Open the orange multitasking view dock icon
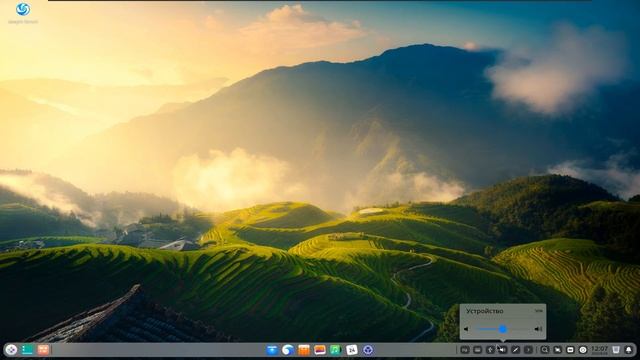640x360 pixels. click(x=43, y=350)
